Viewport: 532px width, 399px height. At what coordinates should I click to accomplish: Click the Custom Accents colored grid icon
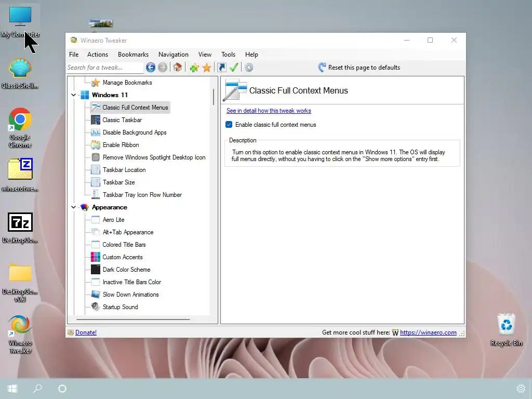point(96,257)
